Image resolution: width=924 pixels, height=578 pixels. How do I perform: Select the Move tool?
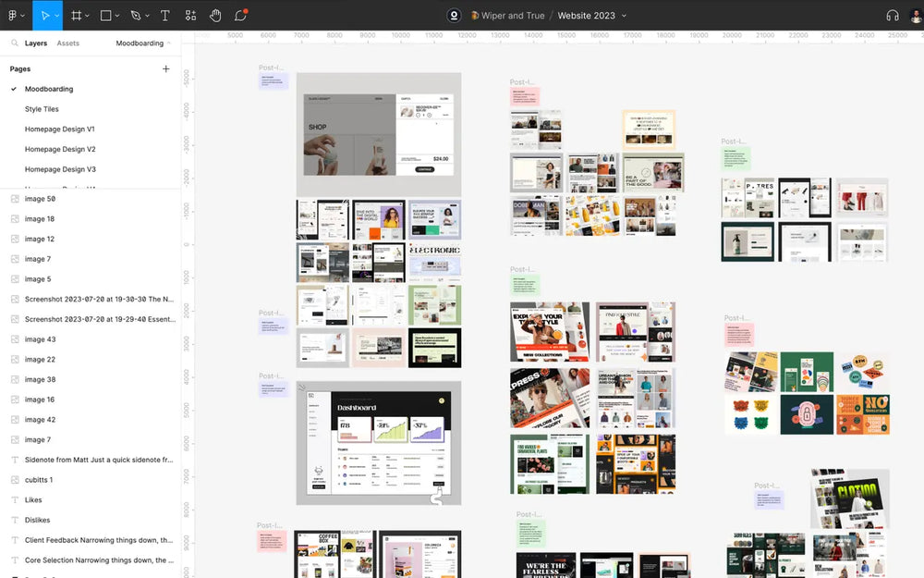coord(43,16)
